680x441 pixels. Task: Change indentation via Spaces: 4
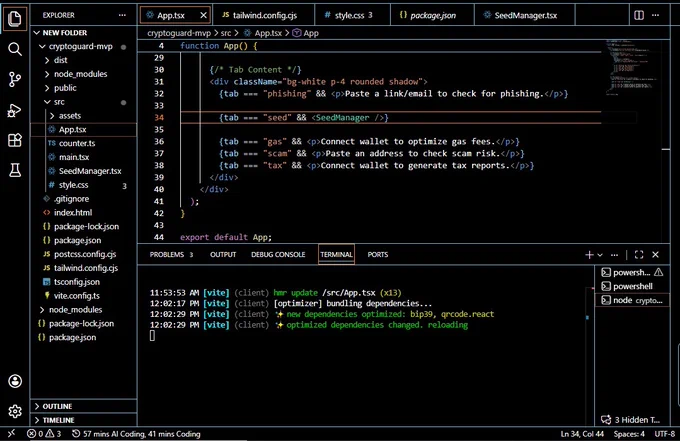tap(629, 434)
